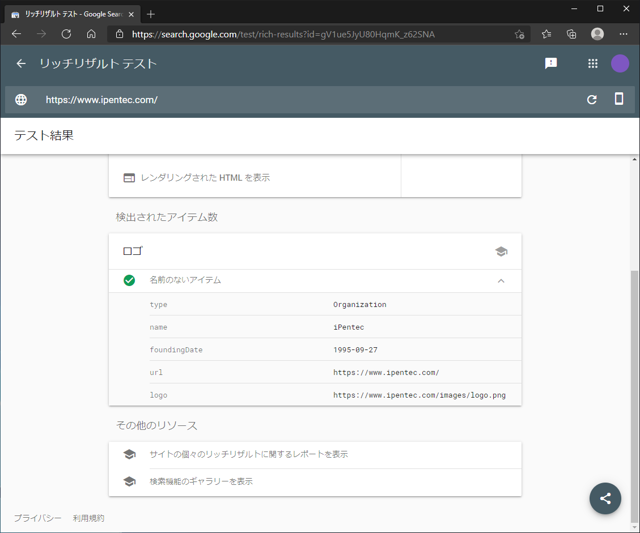View site lock information icon
Image resolution: width=640 pixels, height=533 pixels.
pyautogui.click(x=119, y=34)
